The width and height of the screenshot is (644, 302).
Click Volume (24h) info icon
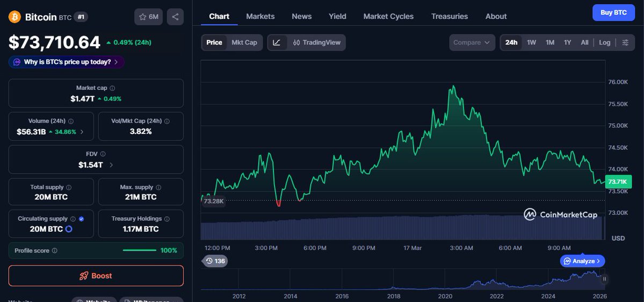pyautogui.click(x=71, y=121)
